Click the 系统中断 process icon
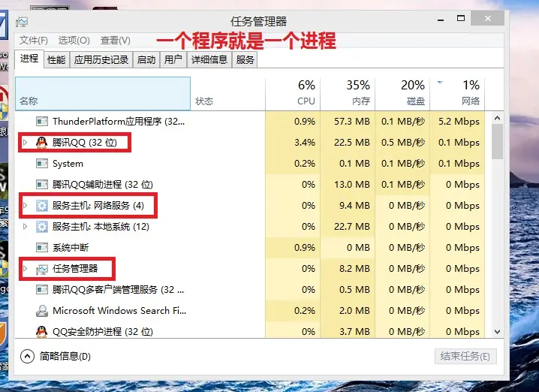Viewport: 539px width, 392px height. 42,248
